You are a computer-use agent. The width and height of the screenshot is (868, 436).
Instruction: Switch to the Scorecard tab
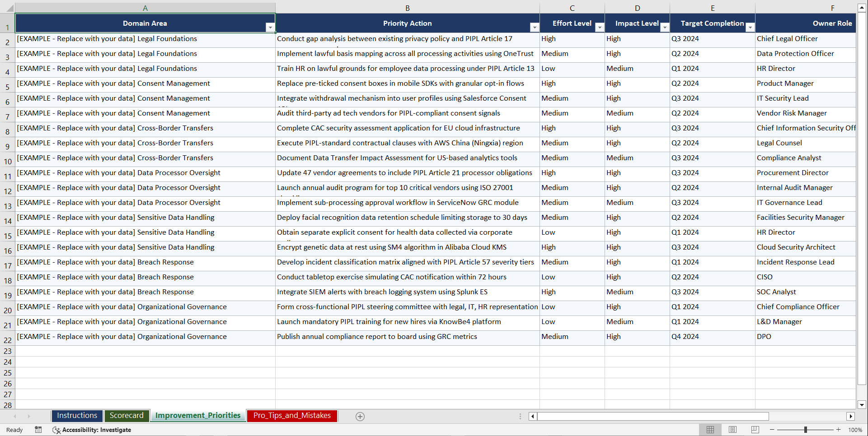(x=127, y=416)
